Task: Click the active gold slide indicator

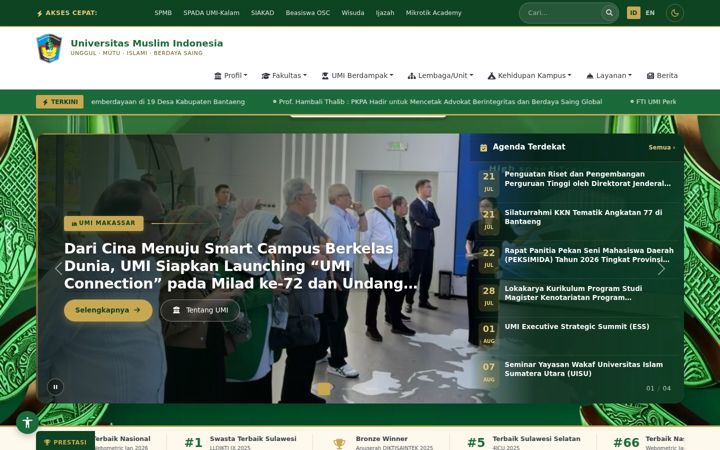Action: [324, 389]
